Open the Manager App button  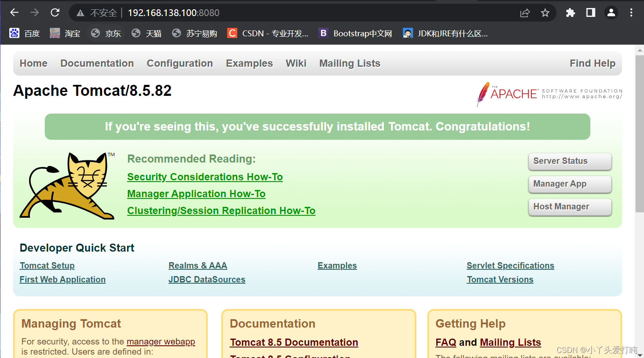point(570,184)
